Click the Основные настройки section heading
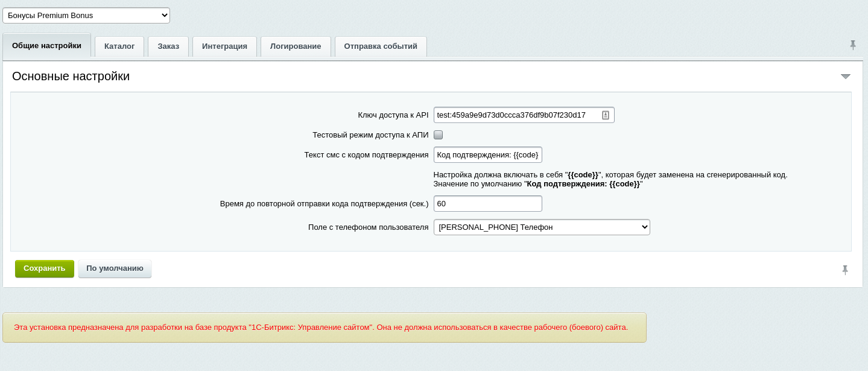 click(x=71, y=77)
